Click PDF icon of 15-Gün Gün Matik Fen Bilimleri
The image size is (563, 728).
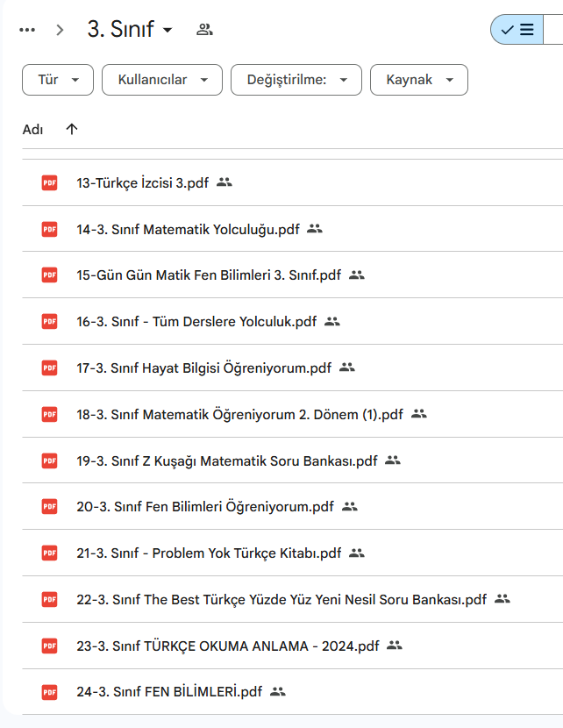[x=50, y=275]
